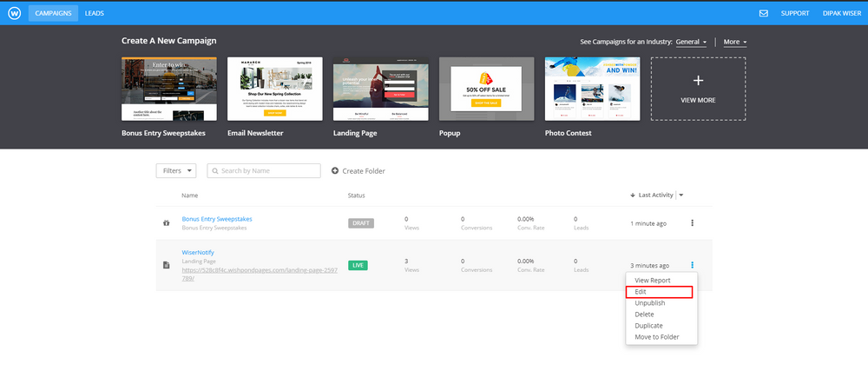Select the Photo Contest template thumbnail
The height and width of the screenshot is (371, 868).
592,89
